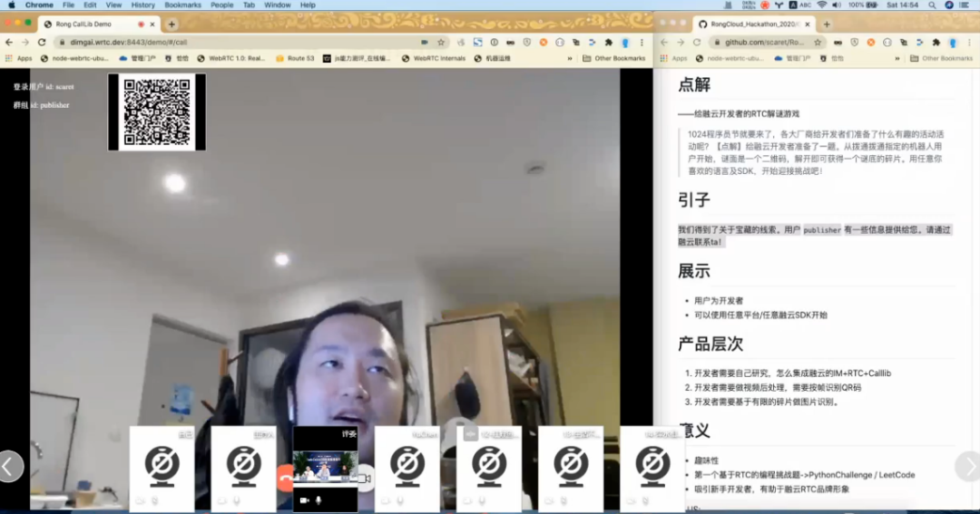Open the volume control in the menu bar
This screenshot has height=514, width=980.
pyautogui.click(x=837, y=5)
